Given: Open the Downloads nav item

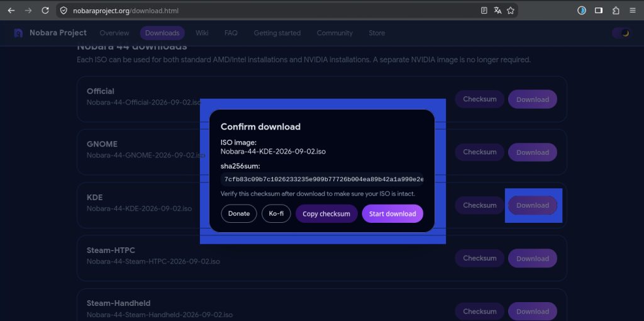Looking at the screenshot, I should [162, 33].
